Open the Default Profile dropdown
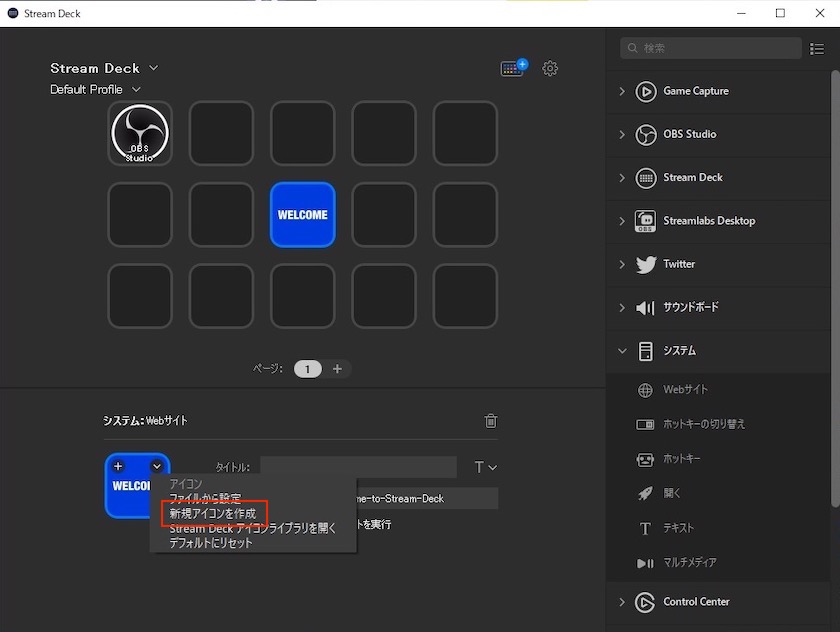The height and width of the screenshot is (632, 840). [136, 89]
